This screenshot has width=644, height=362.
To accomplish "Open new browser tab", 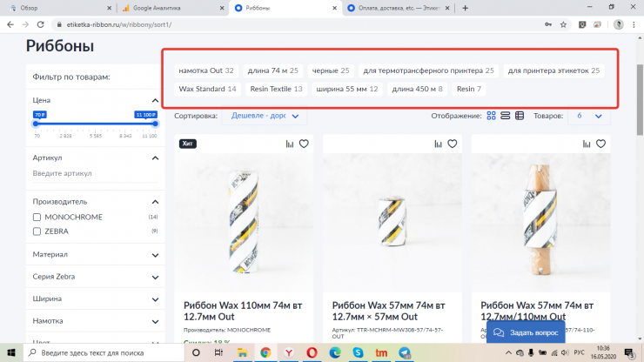I will (465, 8).
